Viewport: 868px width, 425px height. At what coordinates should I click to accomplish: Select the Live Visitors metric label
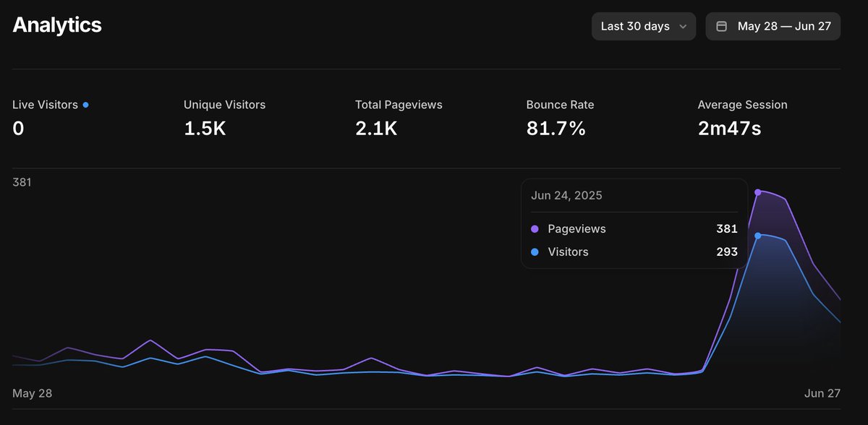click(x=45, y=105)
